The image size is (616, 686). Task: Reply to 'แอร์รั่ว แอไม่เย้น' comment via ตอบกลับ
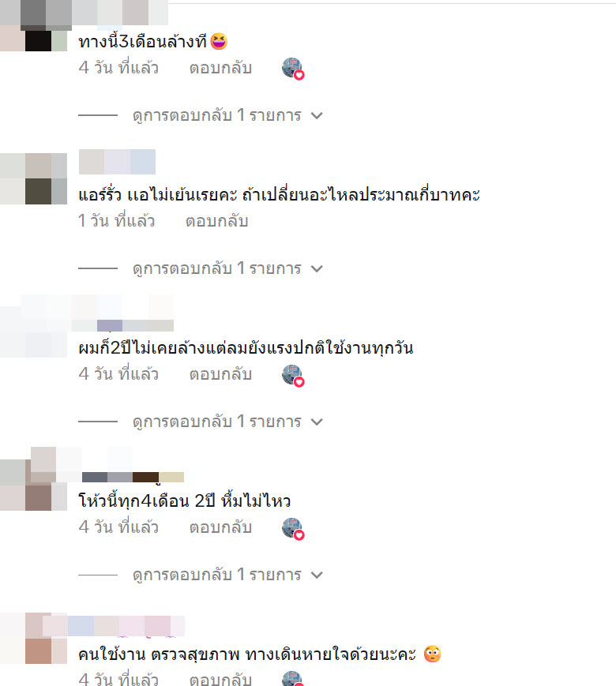tap(217, 221)
